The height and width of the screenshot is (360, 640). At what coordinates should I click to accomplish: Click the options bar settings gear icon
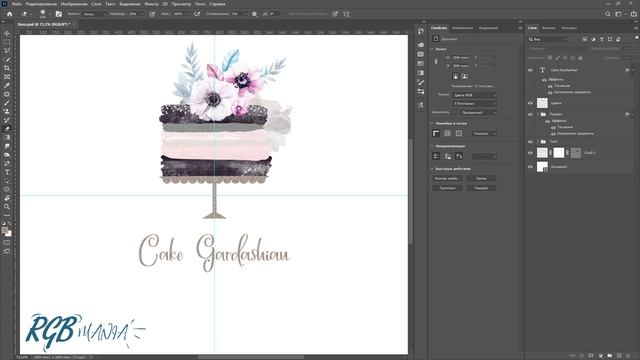point(254,14)
